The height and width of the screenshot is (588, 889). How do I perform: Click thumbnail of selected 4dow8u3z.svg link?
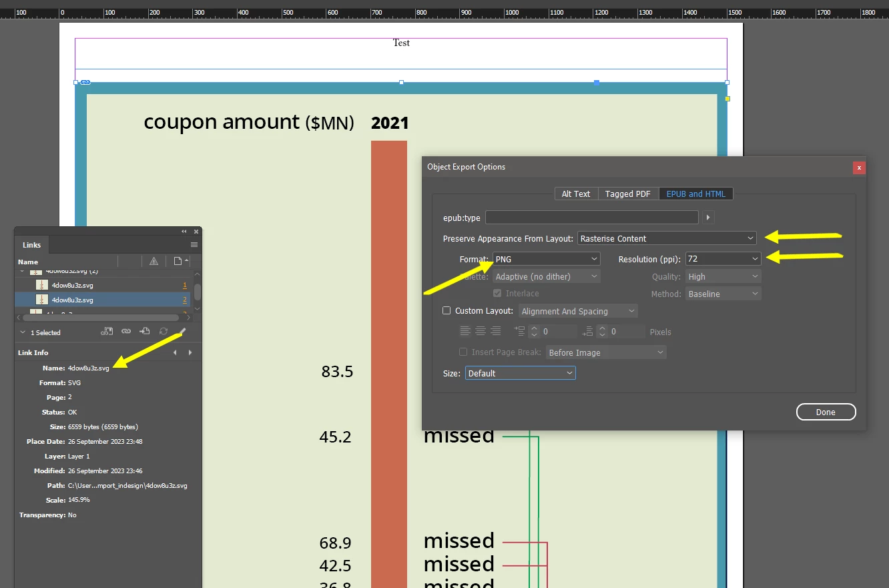(42, 300)
